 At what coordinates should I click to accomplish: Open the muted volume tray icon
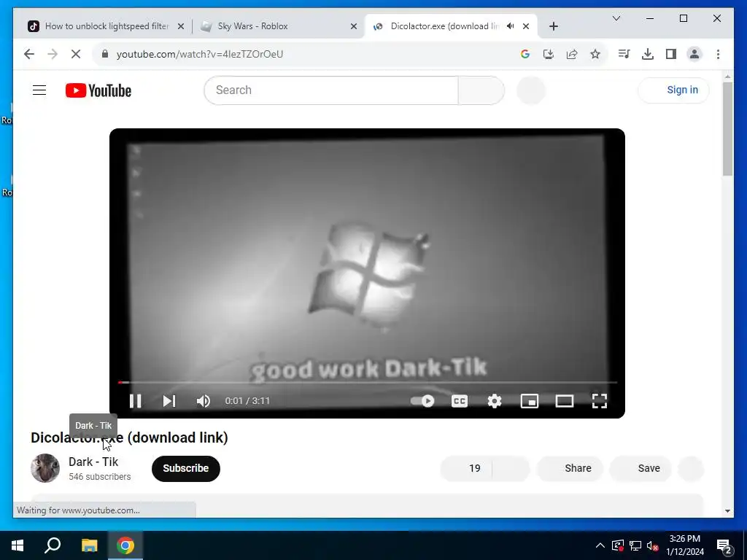[x=653, y=545]
